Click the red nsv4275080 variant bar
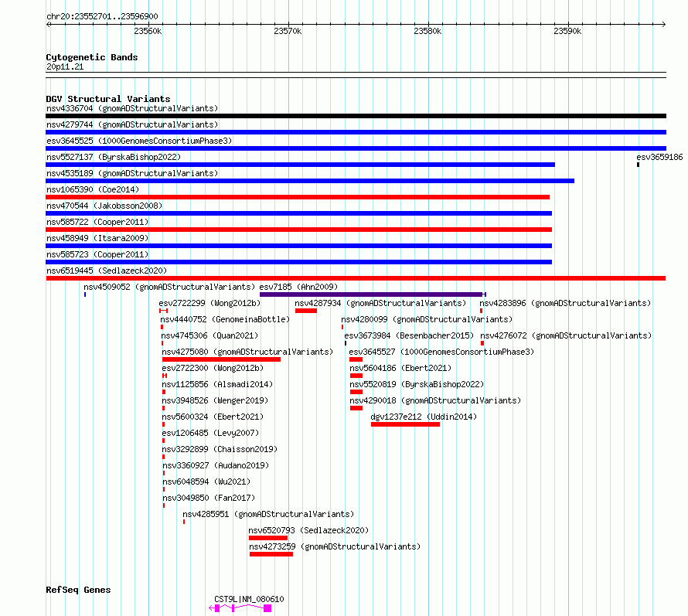 (221, 359)
